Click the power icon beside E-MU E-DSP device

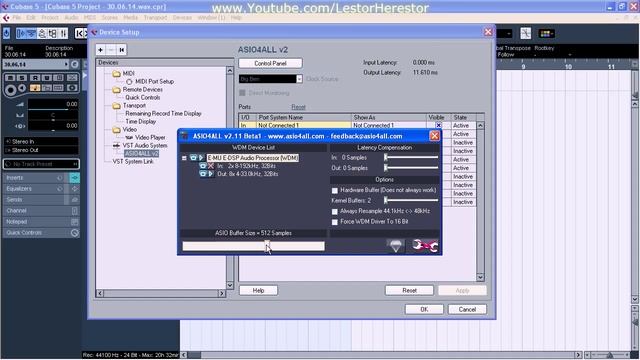click(x=193, y=158)
